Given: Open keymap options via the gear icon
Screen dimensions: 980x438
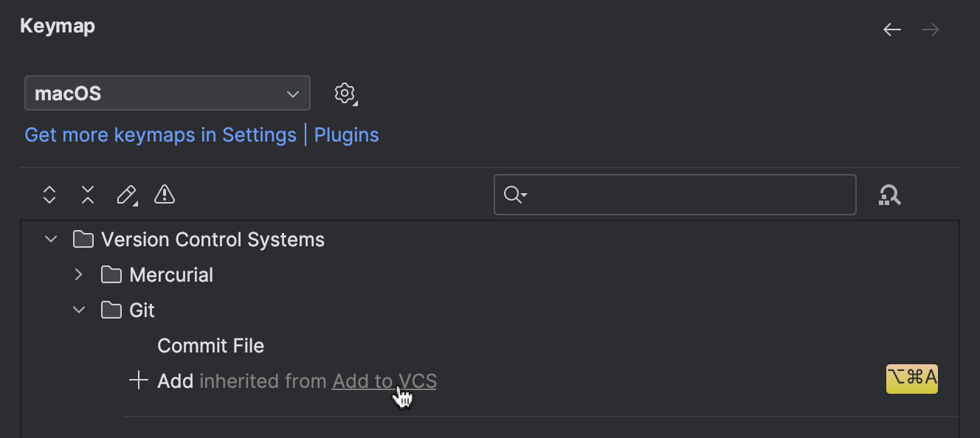Looking at the screenshot, I should tap(344, 93).
